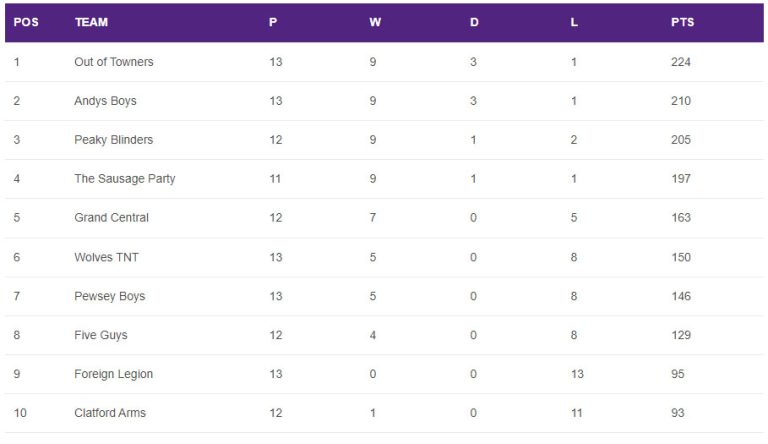Click the TEAM column header
768x444 pixels.
92,22
